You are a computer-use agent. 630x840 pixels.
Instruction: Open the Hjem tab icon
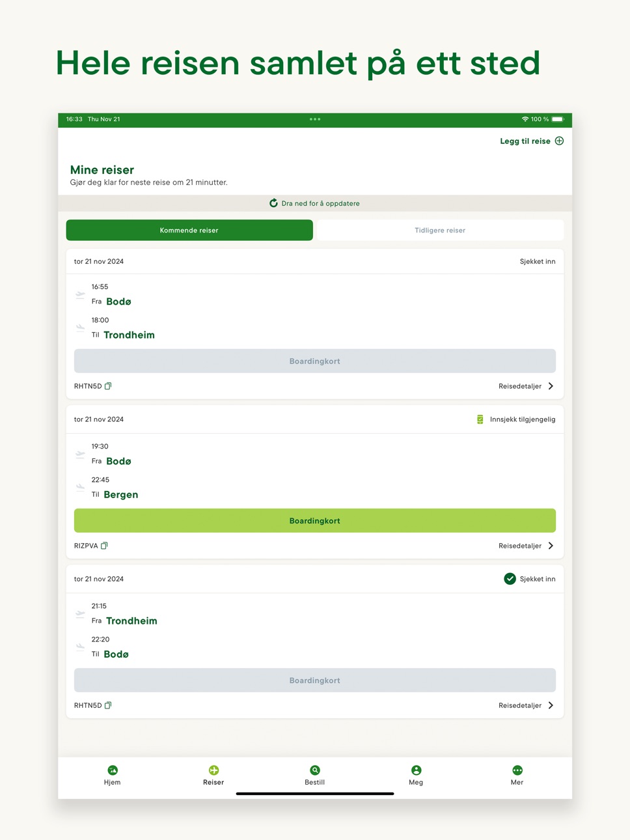pos(113,770)
